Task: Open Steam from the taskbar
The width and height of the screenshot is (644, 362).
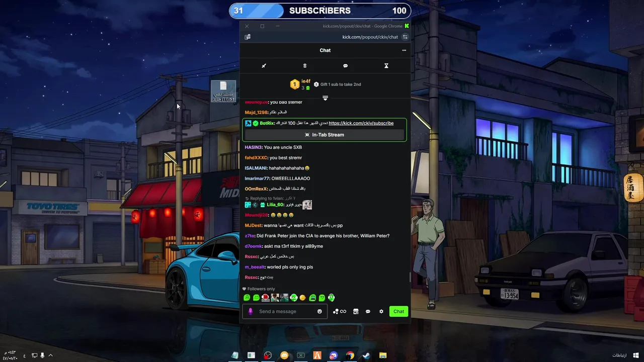Action: coord(366,355)
